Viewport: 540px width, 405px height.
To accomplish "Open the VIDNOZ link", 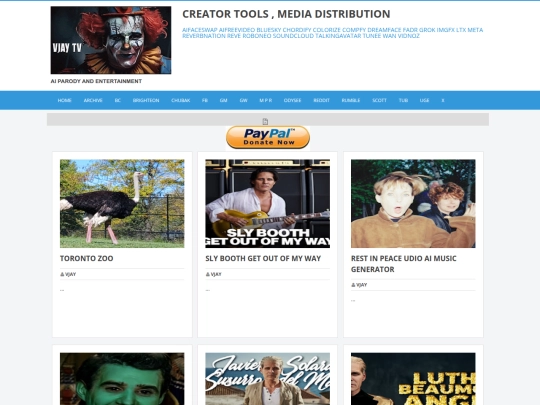I will pyautogui.click(x=409, y=36).
